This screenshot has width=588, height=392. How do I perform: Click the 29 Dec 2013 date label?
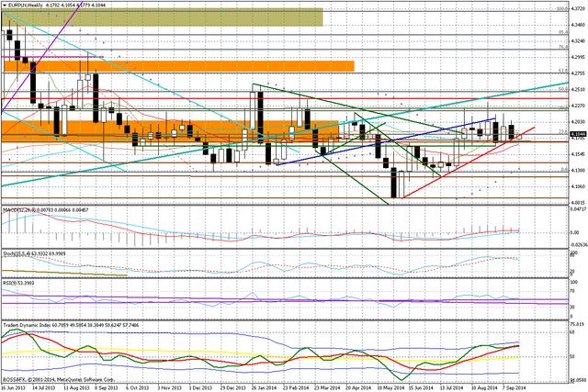(x=232, y=387)
